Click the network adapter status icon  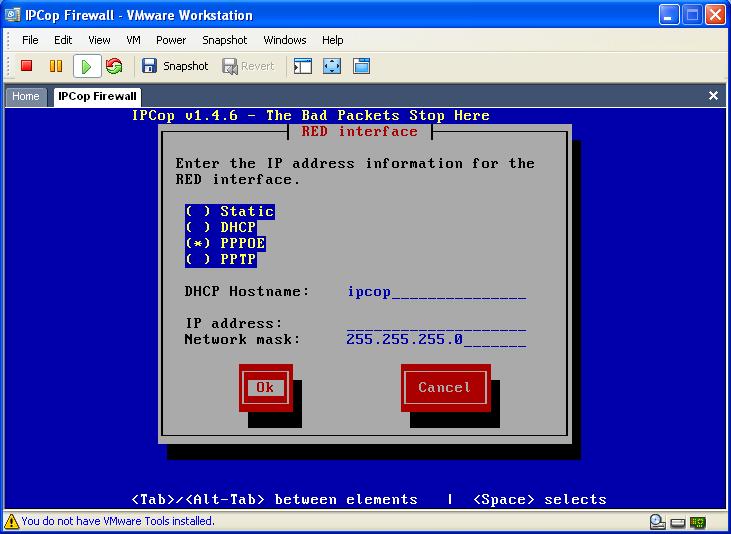[x=698, y=522]
